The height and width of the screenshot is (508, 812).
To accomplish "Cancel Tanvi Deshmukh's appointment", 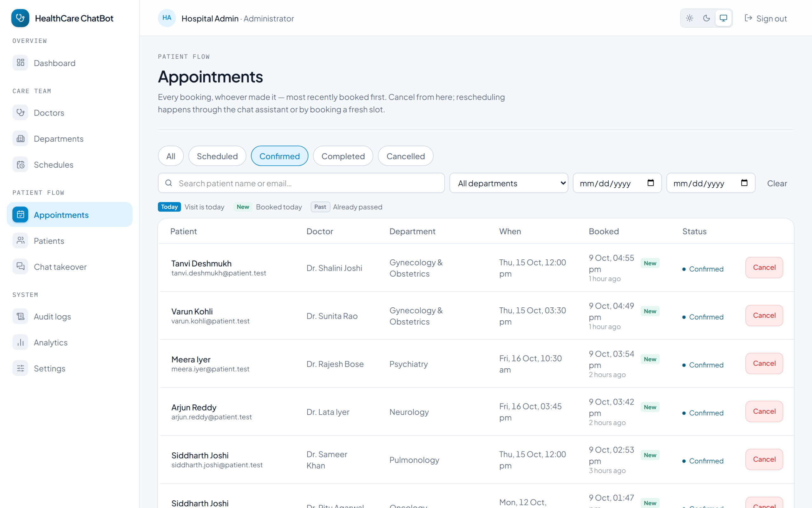I will [x=764, y=267].
